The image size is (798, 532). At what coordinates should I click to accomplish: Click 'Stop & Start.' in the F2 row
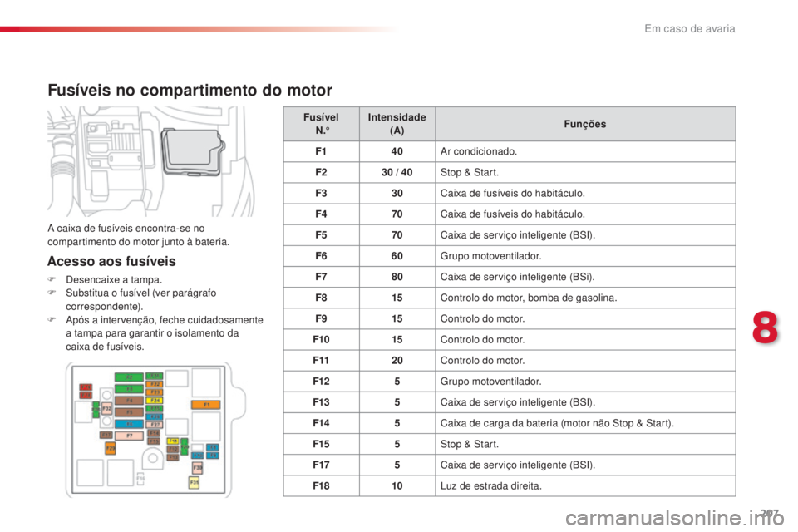469,172
